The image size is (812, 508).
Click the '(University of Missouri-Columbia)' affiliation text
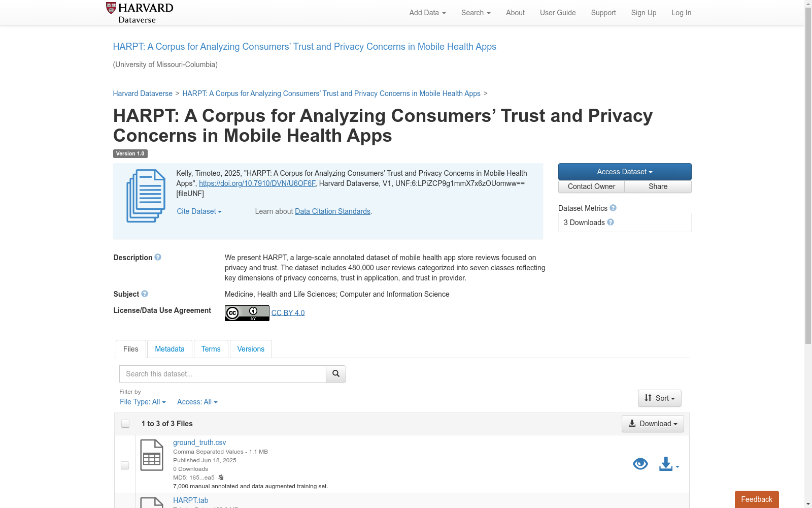165,65
